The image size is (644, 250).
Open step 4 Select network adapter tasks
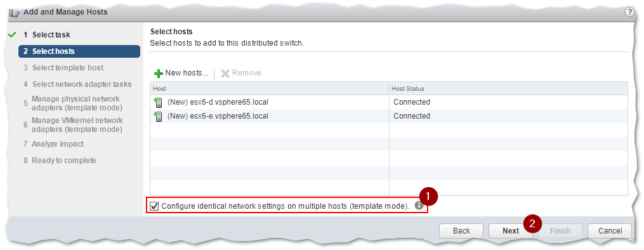click(x=77, y=84)
